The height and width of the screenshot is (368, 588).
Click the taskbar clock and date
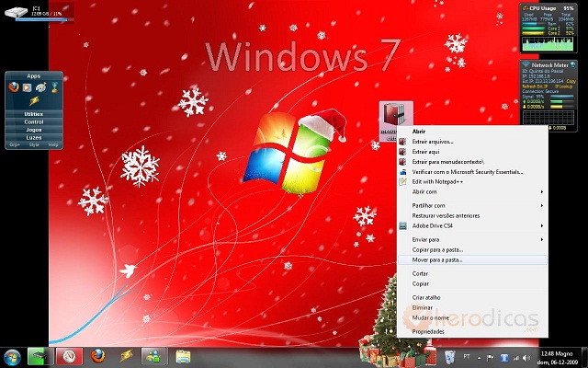point(559,358)
